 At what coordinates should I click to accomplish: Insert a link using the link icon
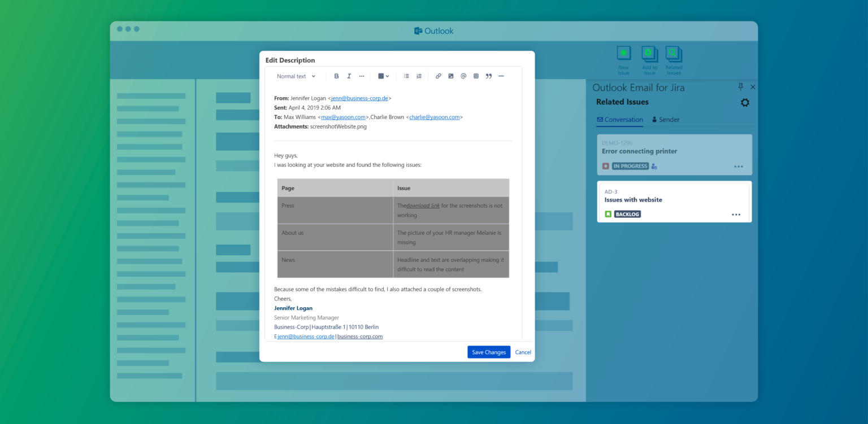(x=439, y=76)
